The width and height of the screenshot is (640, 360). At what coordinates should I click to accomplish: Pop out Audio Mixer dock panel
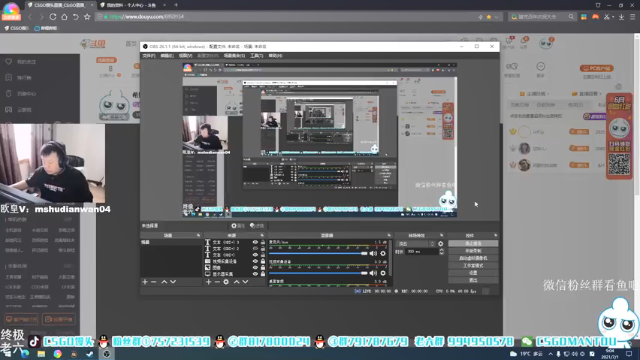389,236
